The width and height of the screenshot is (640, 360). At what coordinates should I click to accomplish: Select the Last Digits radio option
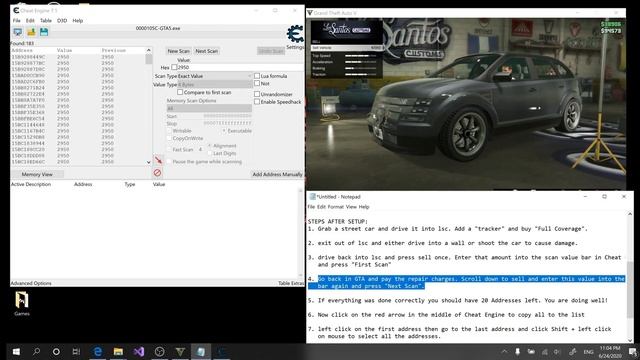[210, 153]
